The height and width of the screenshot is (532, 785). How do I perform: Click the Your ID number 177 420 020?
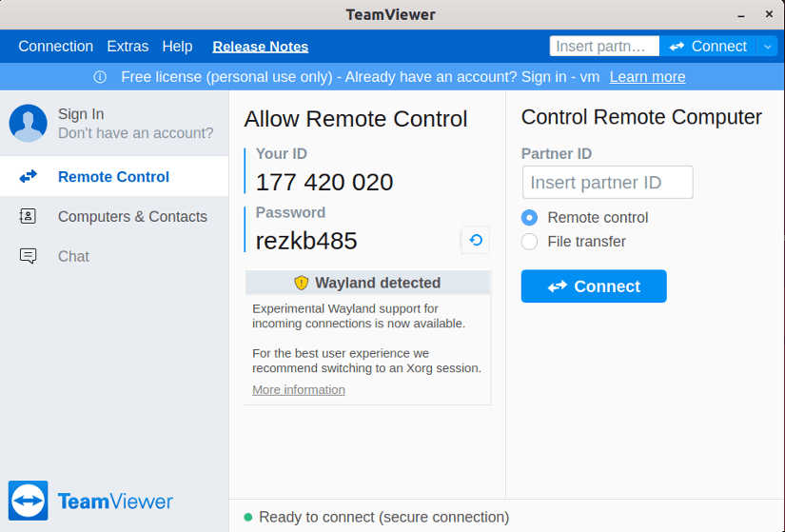[324, 183]
